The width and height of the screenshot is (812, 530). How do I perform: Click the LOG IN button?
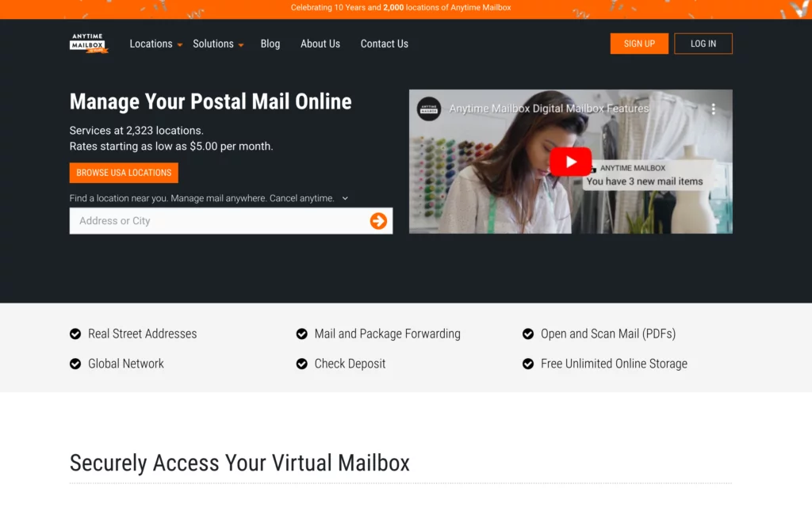(703, 44)
